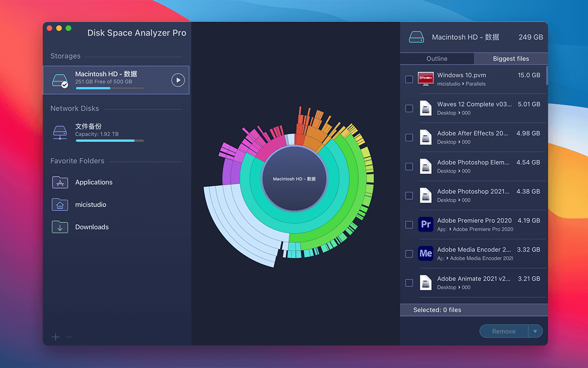Click the 文件备份 network disk icon
Viewport: 588px width, 368px height.
[60, 132]
